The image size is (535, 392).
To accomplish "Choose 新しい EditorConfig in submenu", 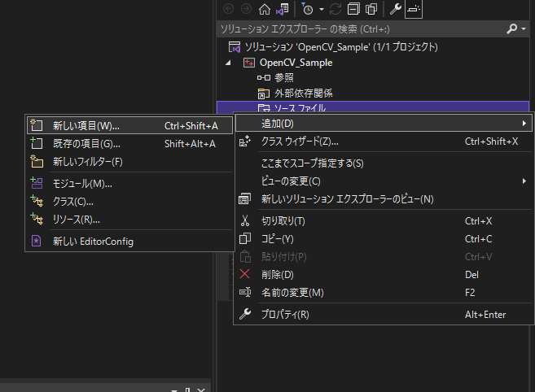I will pyautogui.click(x=129, y=242).
